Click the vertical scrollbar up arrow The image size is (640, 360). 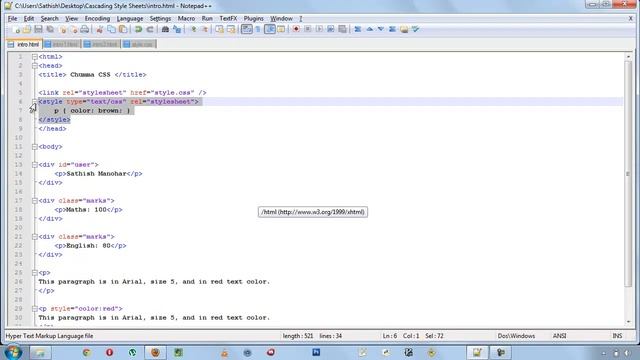[628, 56]
